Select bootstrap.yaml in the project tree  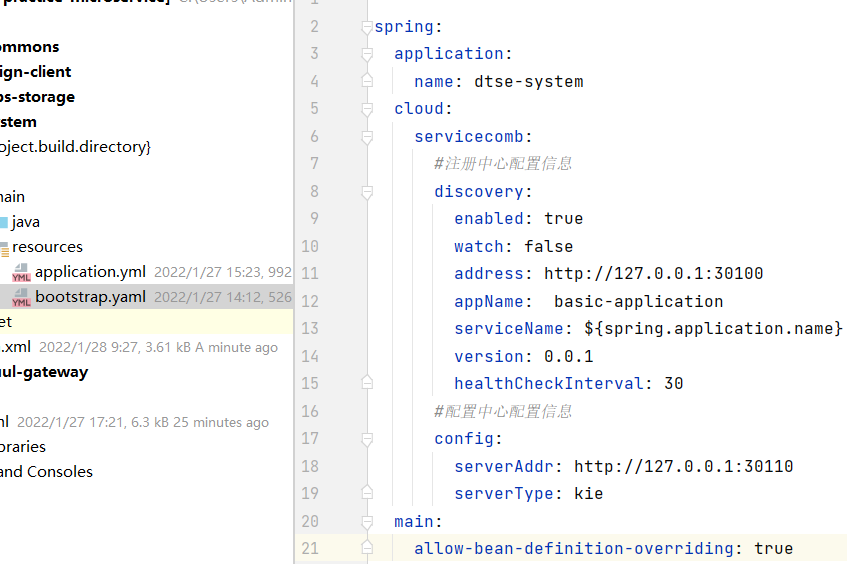[90, 297]
